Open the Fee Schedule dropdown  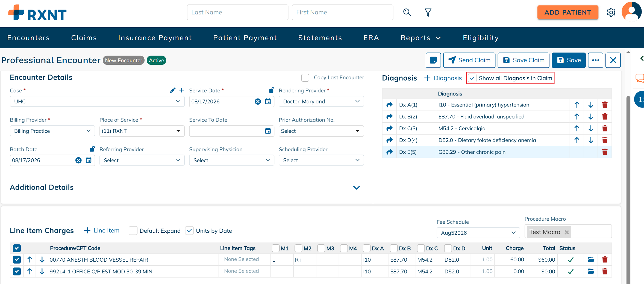click(478, 233)
